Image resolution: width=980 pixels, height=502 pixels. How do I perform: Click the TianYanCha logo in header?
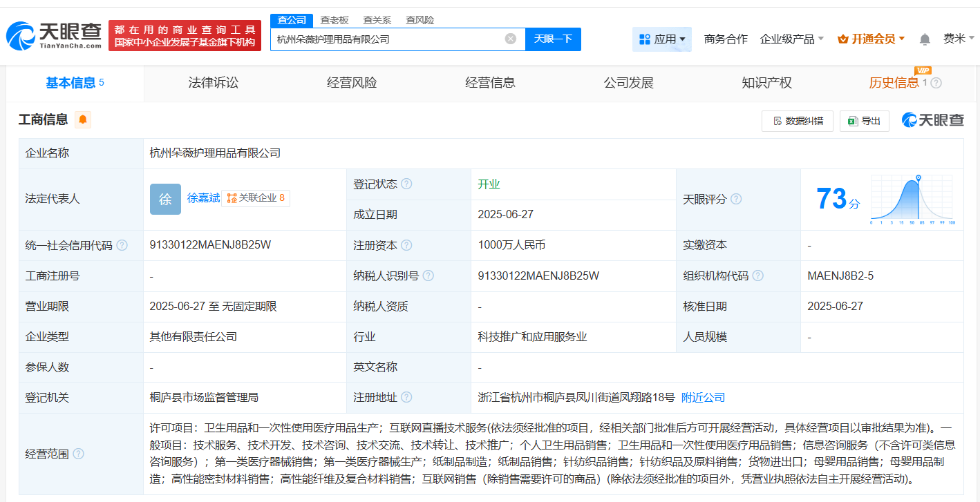[x=54, y=36]
